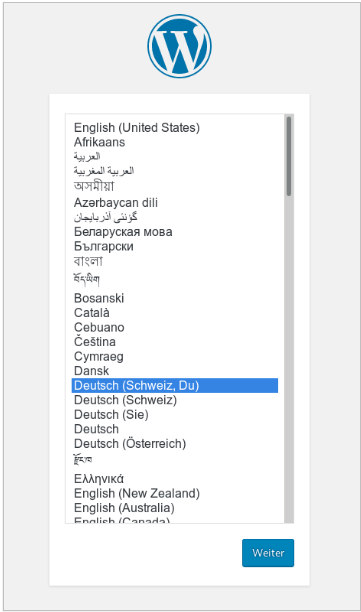Click the Weiter button
The height and width of the screenshot is (612, 361).
[268, 553]
